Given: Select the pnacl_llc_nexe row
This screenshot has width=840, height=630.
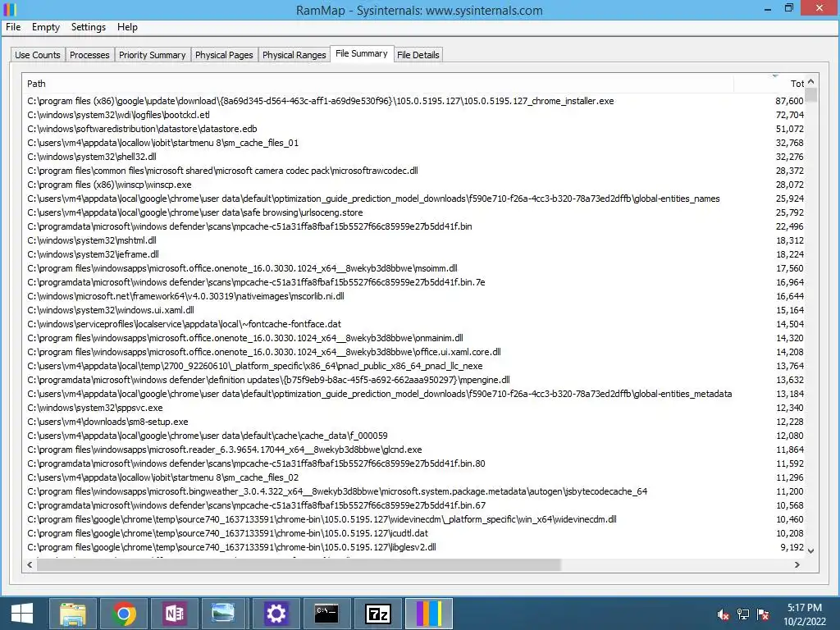Looking at the screenshot, I should (415, 365).
